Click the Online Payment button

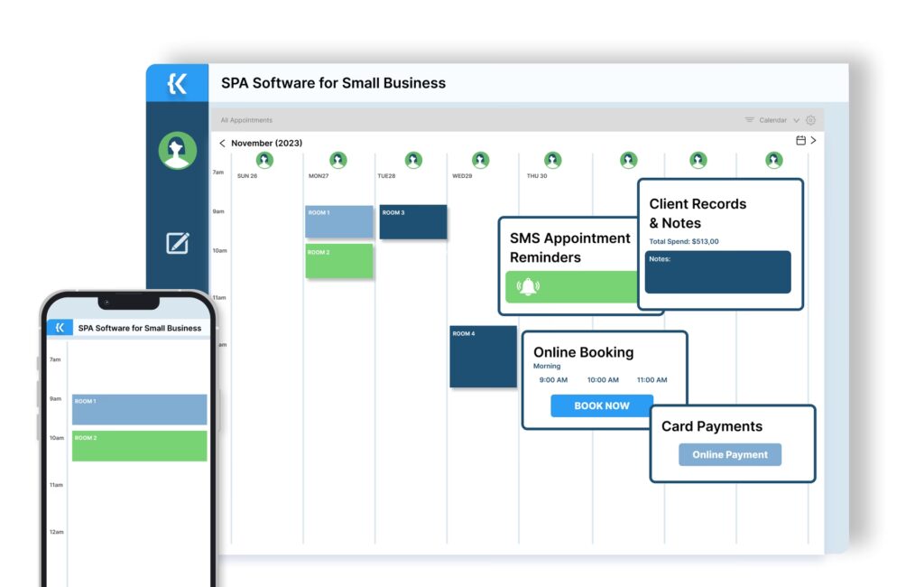(x=729, y=455)
